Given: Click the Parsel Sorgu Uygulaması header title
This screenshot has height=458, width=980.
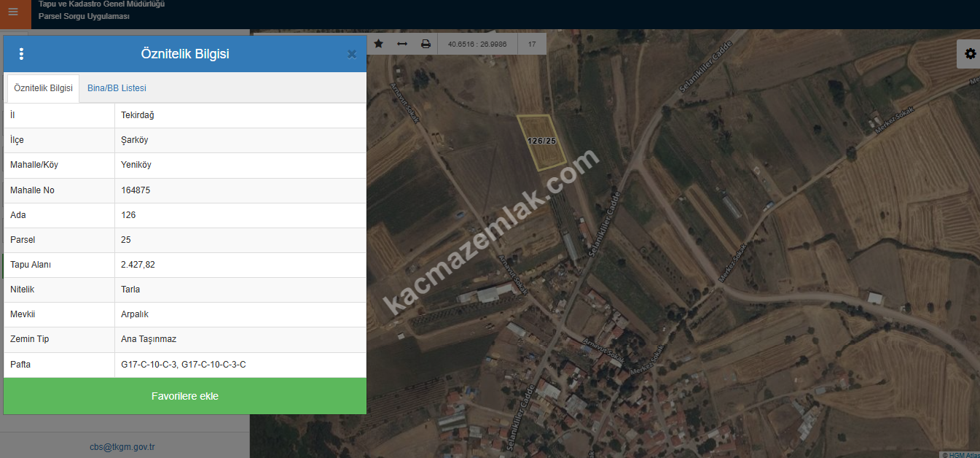Looking at the screenshot, I should [x=84, y=16].
